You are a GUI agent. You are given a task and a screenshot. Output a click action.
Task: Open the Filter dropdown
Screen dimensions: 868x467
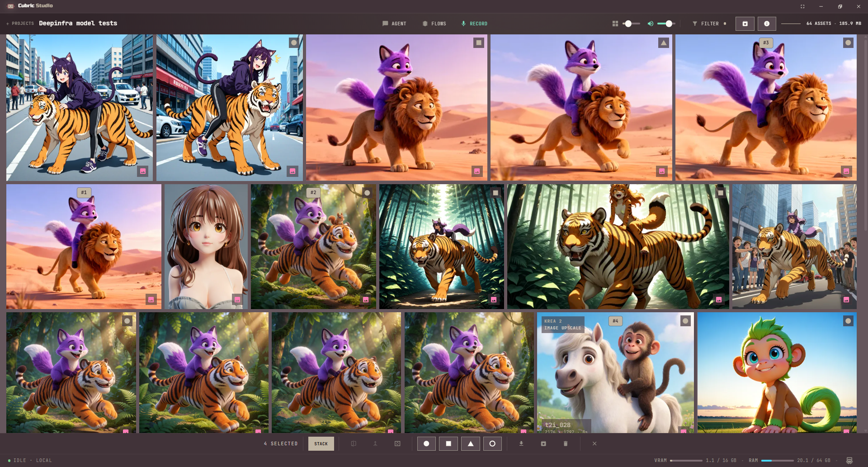(x=709, y=24)
